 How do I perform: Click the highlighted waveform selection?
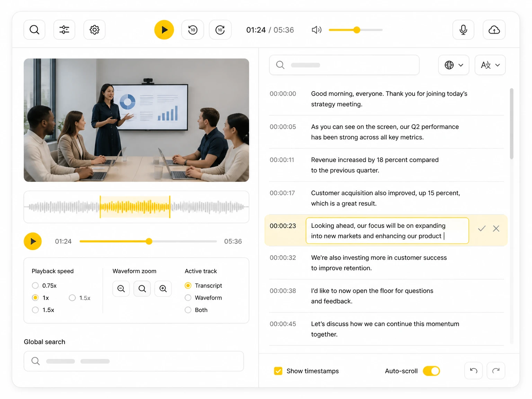pos(135,207)
